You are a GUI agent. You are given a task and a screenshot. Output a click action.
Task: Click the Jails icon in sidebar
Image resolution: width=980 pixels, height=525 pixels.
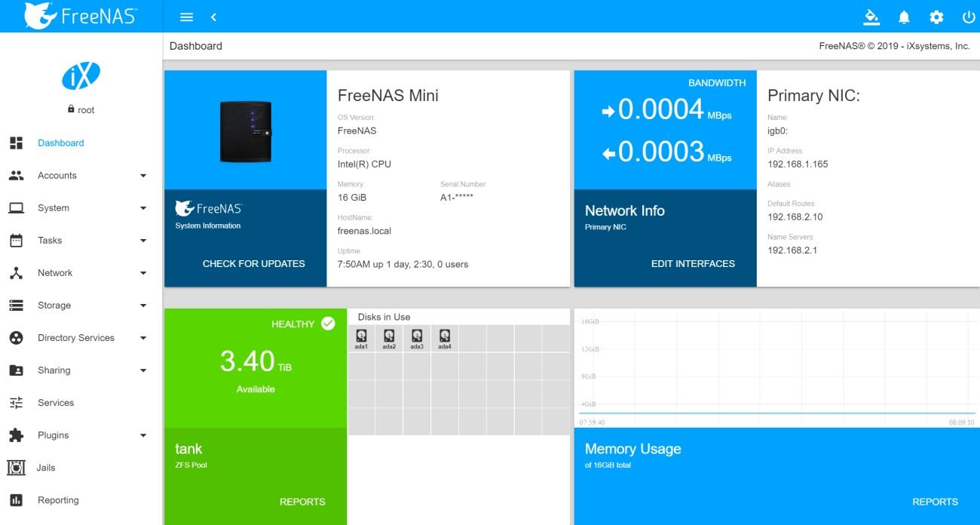(x=16, y=468)
